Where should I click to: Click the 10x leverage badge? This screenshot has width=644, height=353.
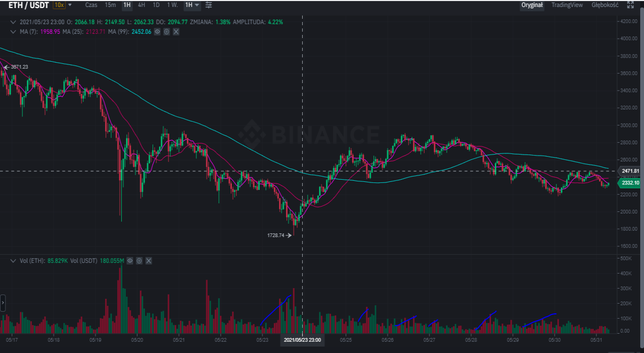[x=58, y=5]
